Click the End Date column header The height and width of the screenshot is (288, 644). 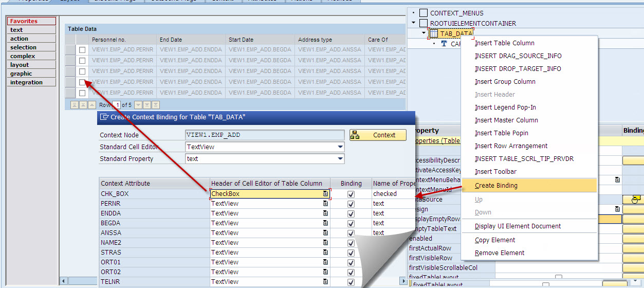(x=192, y=40)
